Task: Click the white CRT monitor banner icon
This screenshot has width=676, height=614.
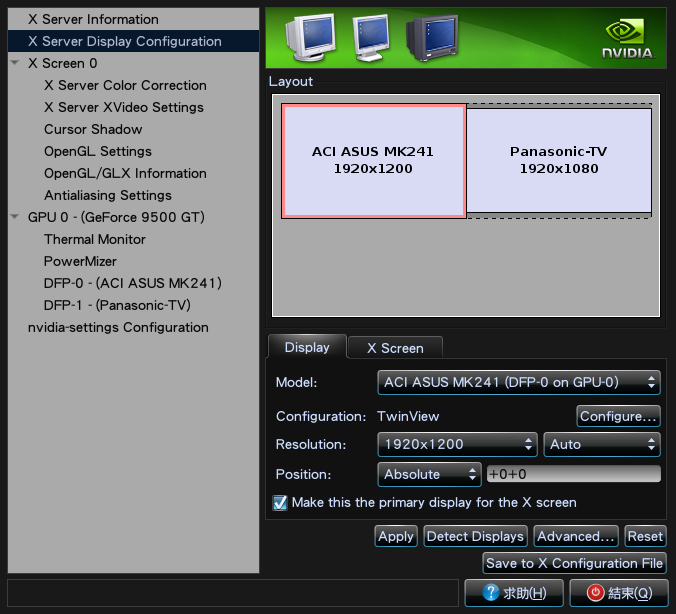Action: (x=310, y=38)
